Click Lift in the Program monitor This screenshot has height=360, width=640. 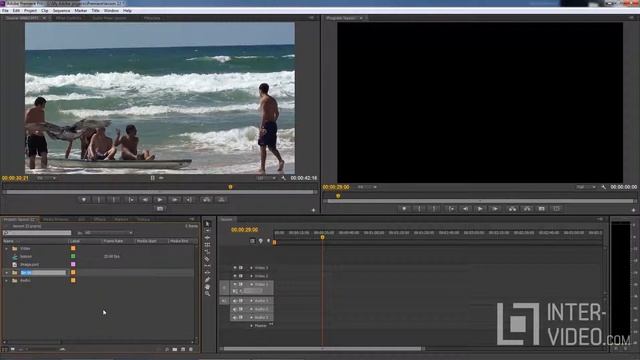(512, 209)
